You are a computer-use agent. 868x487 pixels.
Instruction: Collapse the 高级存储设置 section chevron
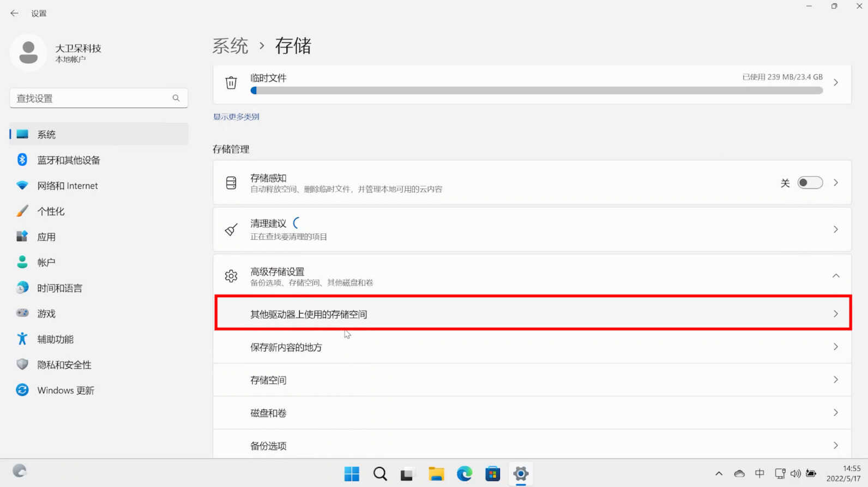click(835, 276)
